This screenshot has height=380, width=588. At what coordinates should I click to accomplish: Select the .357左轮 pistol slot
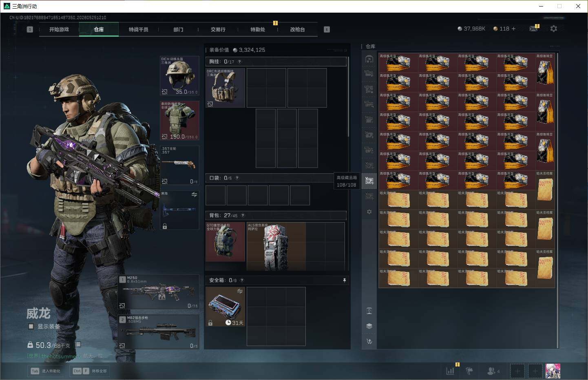pyautogui.click(x=179, y=165)
